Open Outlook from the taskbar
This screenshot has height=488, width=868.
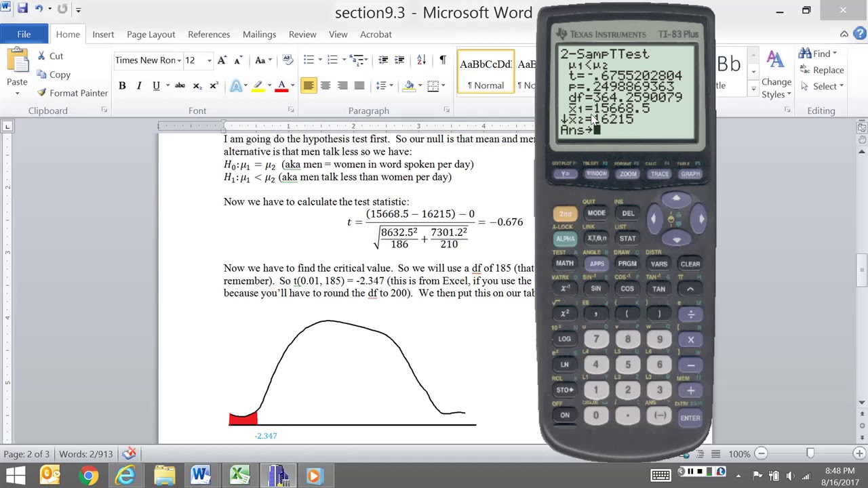coord(50,475)
